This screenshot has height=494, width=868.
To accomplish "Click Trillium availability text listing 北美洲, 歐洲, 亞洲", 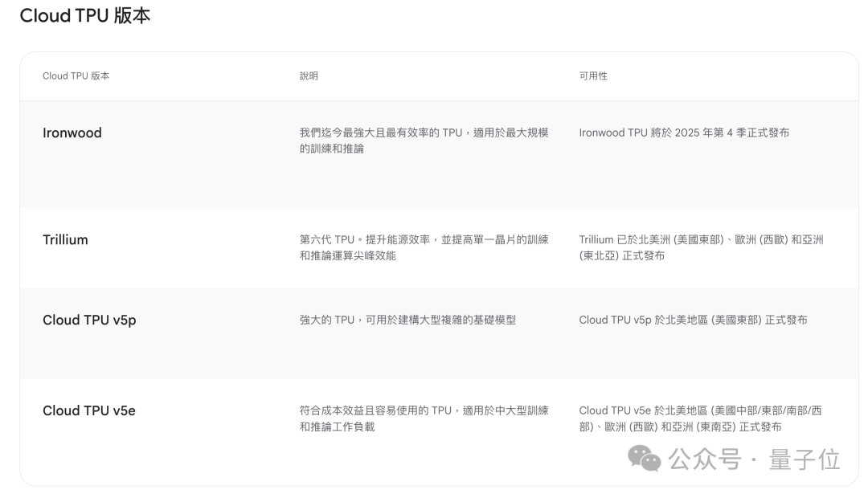I will (701, 247).
